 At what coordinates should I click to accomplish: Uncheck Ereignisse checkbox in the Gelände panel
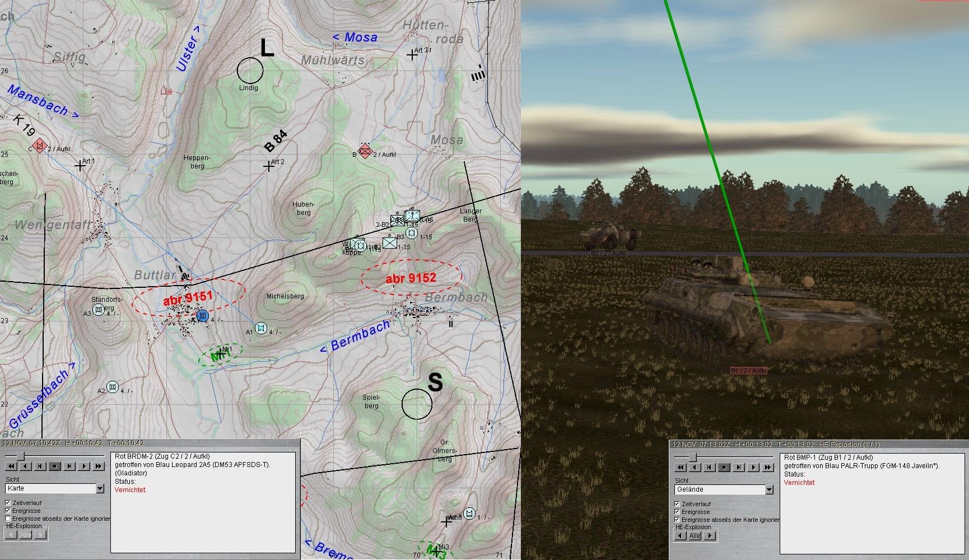677,512
